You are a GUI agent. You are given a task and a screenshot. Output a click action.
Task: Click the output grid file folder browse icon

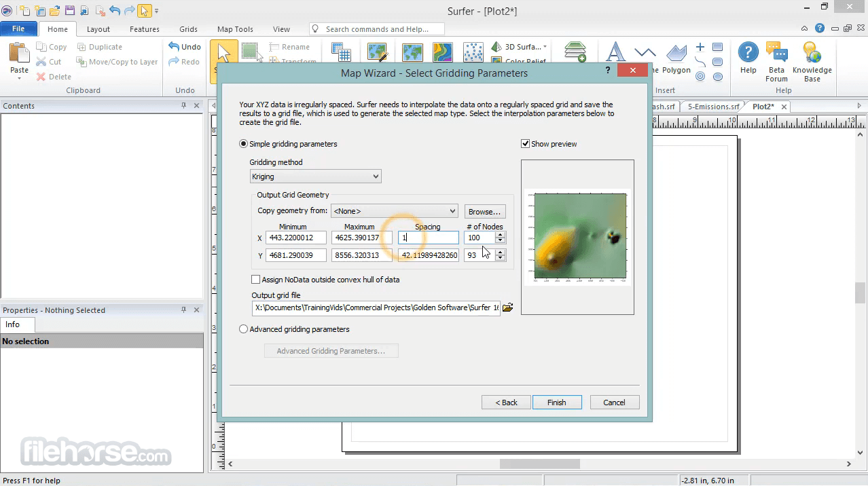pos(507,307)
